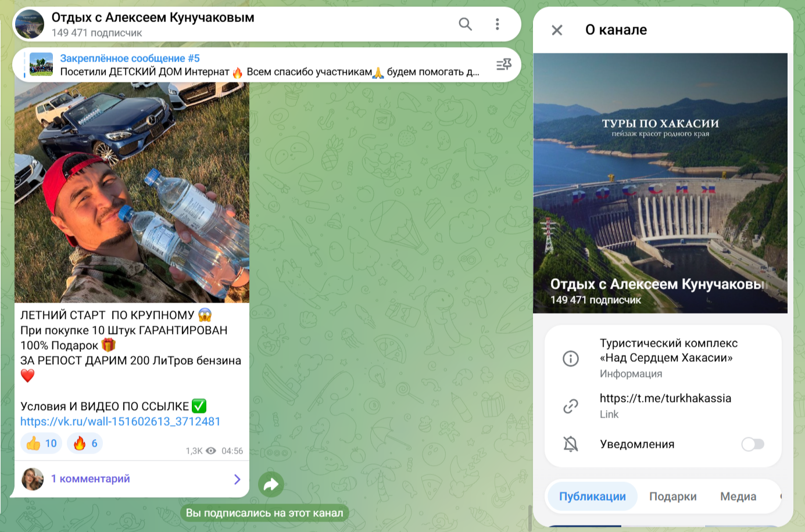Open search in the channel header
Viewport: 805px width, 532px height.
[x=465, y=24]
